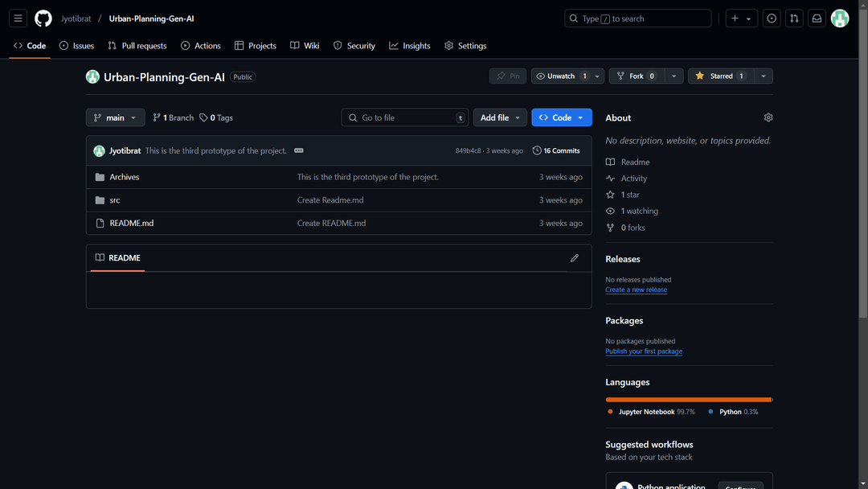Click the commits history clock icon

[536, 150]
